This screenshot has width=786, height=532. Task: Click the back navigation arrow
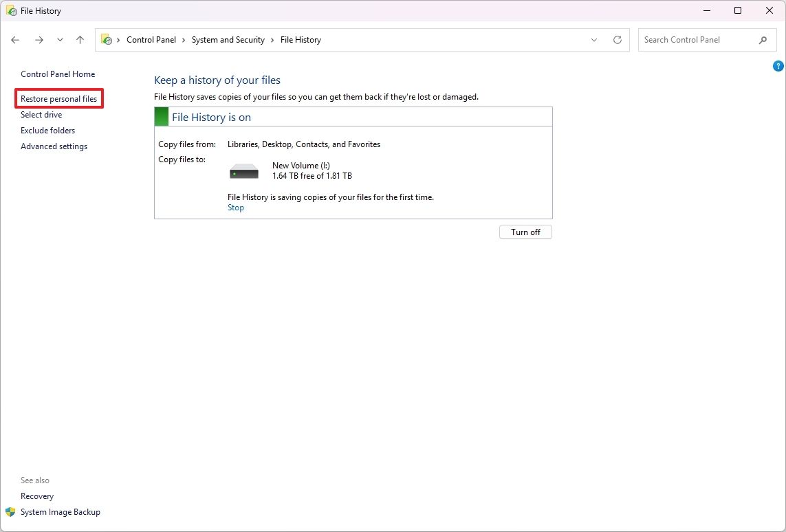click(x=15, y=40)
